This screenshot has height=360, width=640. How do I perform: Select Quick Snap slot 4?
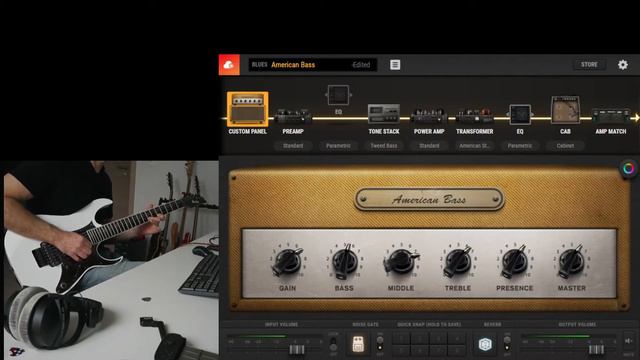[457, 338]
